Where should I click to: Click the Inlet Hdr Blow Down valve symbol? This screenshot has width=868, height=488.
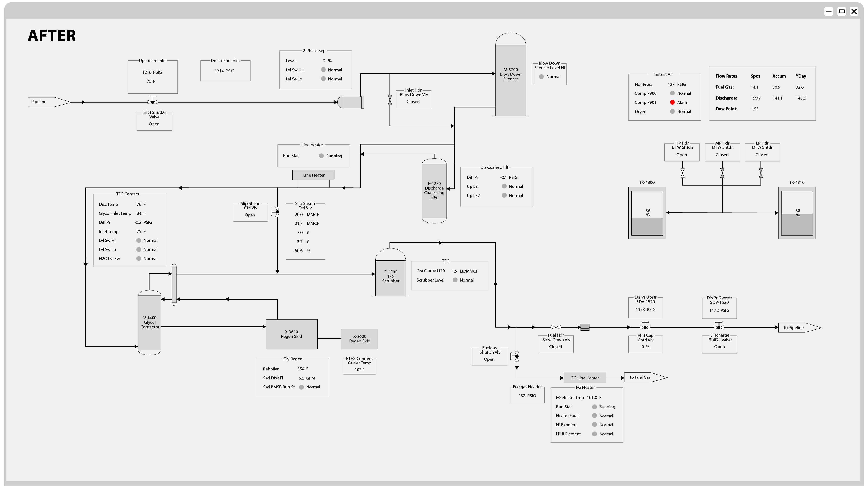click(390, 100)
